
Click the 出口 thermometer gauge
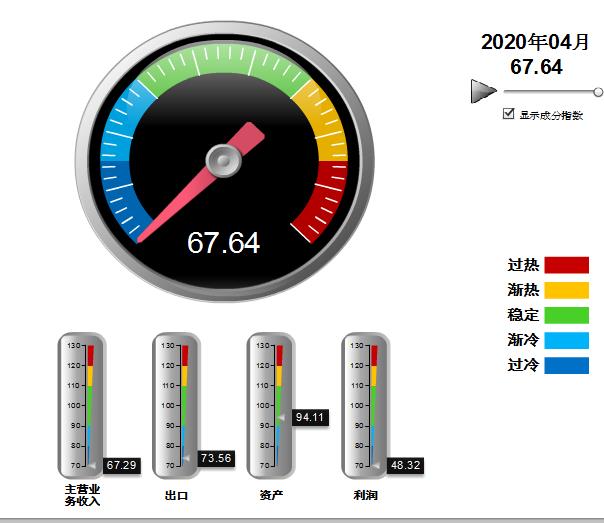coord(176,405)
